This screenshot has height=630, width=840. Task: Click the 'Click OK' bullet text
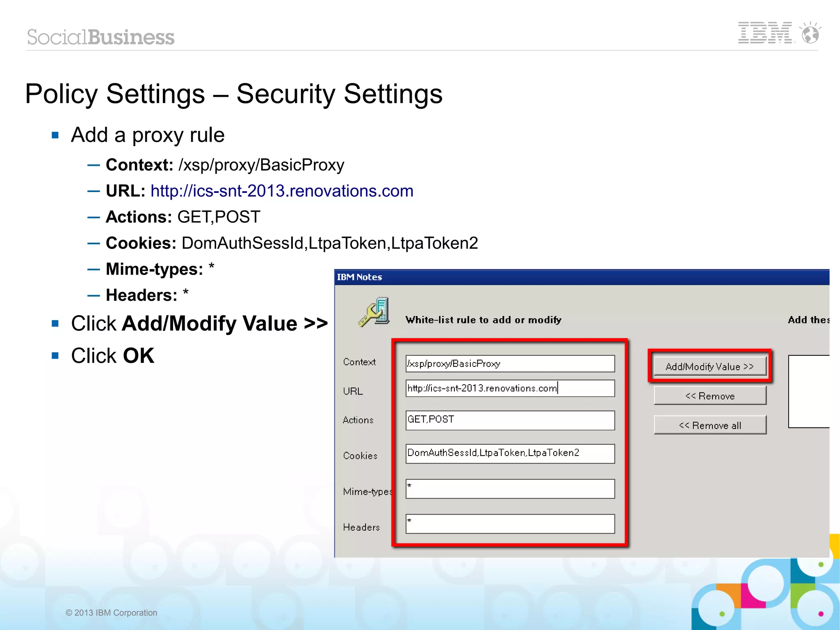[x=113, y=355]
